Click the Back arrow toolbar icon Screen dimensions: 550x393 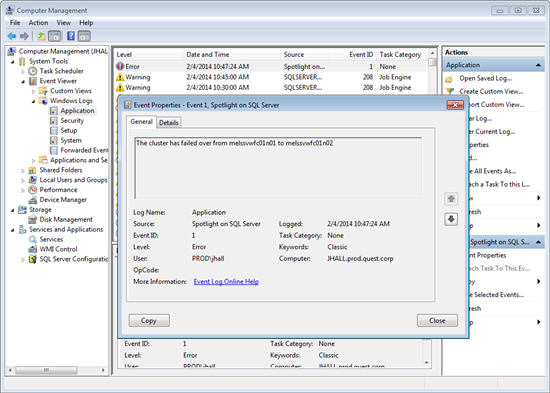[x=12, y=36]
